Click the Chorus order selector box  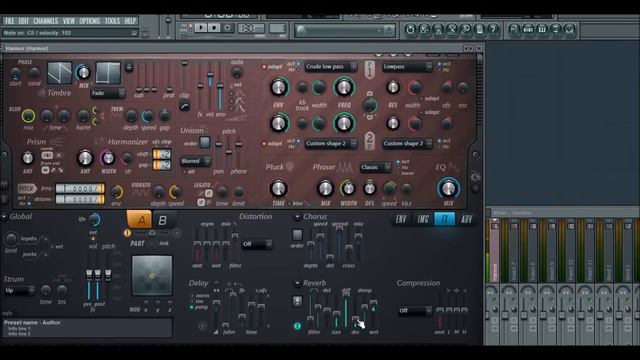click(x=297, y=235)
